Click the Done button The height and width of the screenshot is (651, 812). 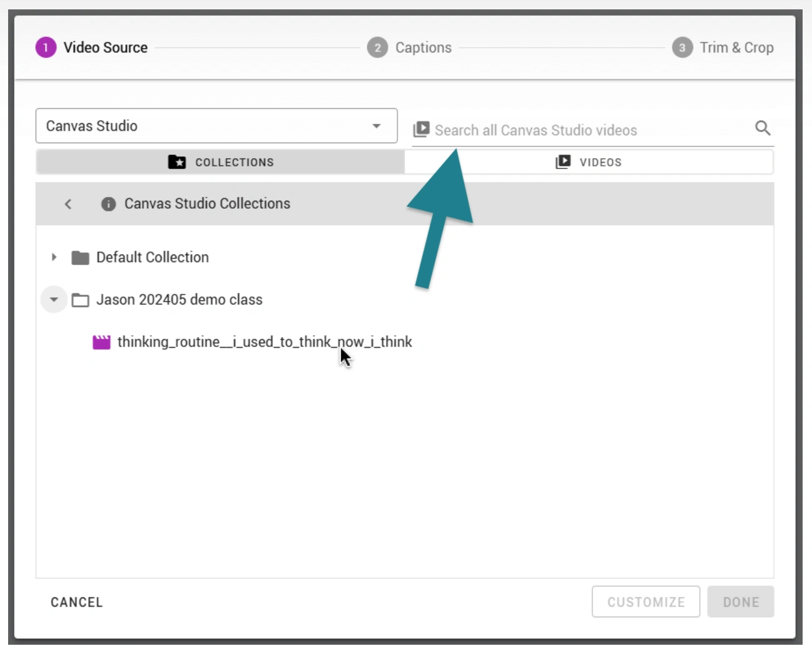[x=741, y=602]
